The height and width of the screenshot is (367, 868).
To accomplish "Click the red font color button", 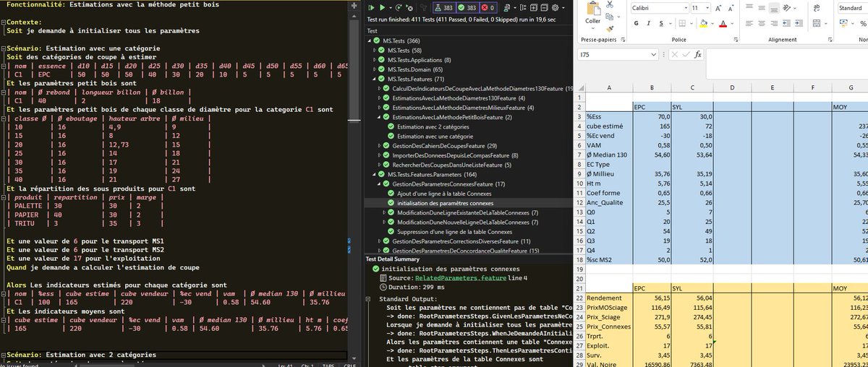I will pyautogui.click(x=723, y=23).
